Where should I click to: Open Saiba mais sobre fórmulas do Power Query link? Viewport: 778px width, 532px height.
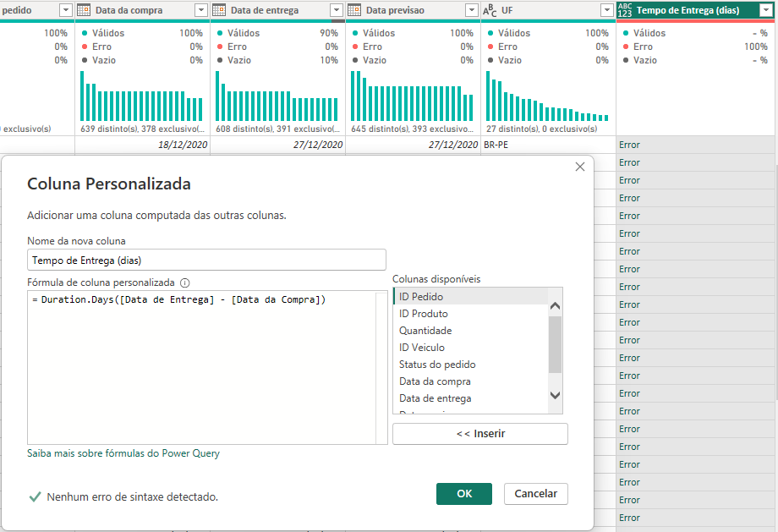[123, 453]
